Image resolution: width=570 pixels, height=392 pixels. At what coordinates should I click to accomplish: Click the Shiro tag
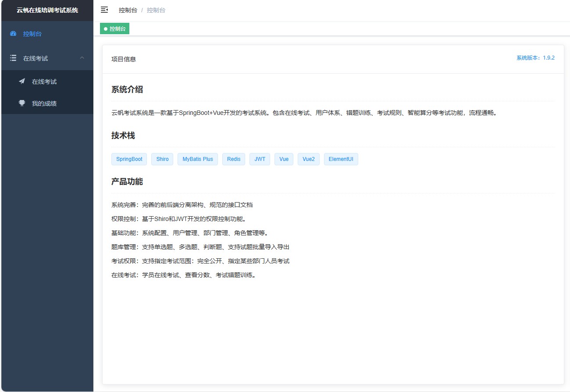pos(162,159)
